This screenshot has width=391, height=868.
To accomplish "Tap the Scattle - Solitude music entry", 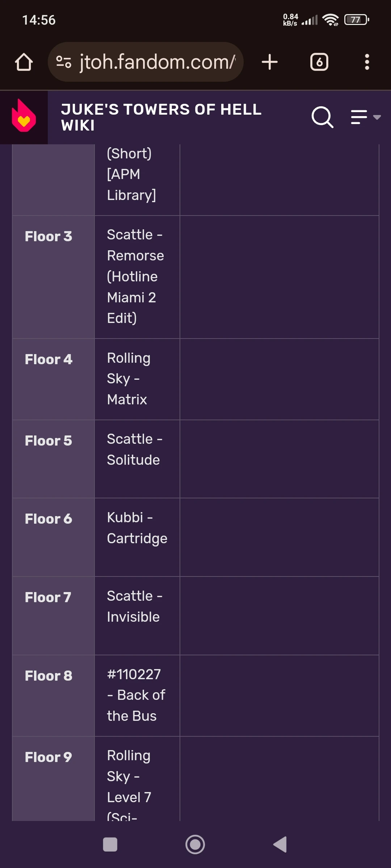I will [x=134, y=450].
